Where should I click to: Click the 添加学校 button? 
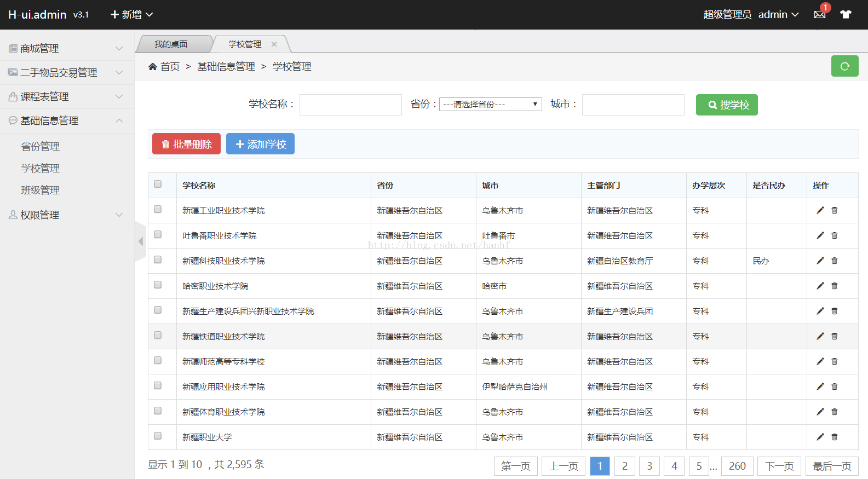[260, 144]
